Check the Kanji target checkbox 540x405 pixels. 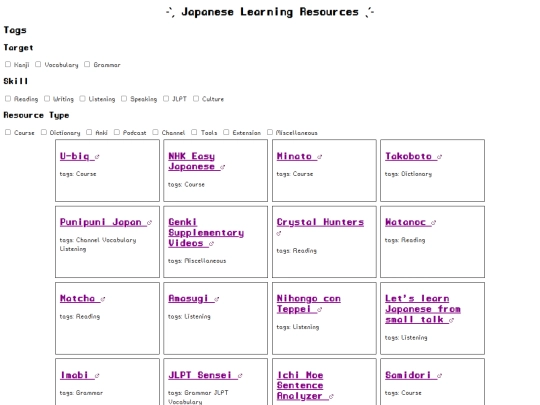[8, 64]
